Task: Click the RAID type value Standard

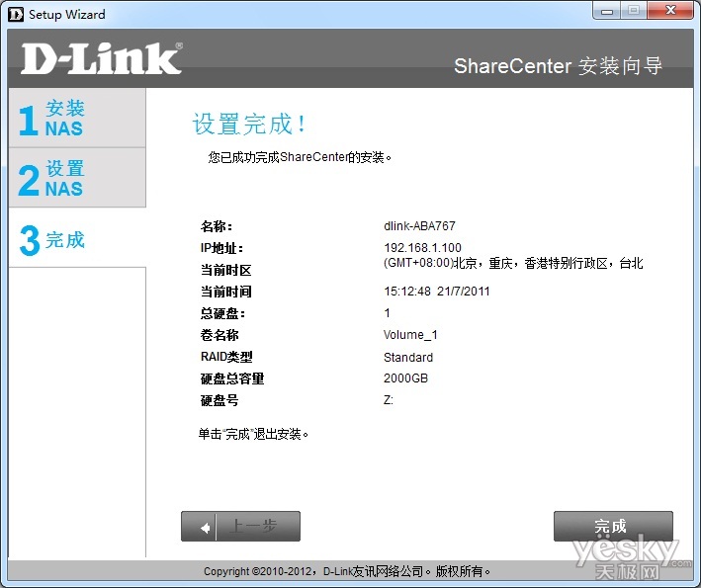Action: 408,358
